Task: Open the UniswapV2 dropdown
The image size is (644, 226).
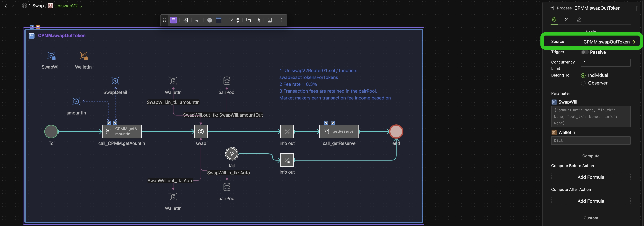Action: (81, 6)
